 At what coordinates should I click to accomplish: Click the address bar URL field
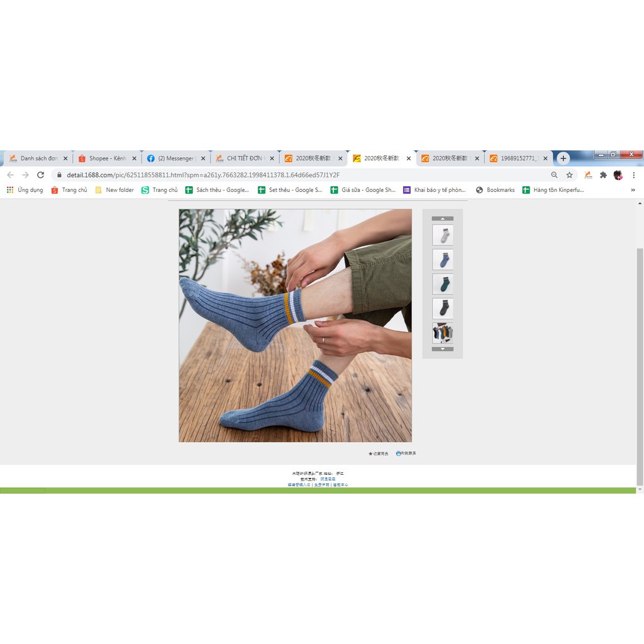point(283,175)
